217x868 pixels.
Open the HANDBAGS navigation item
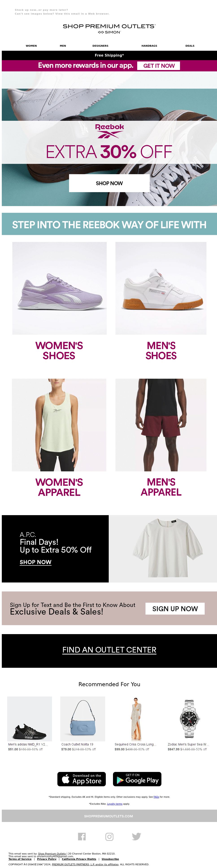tap(149, 46)
